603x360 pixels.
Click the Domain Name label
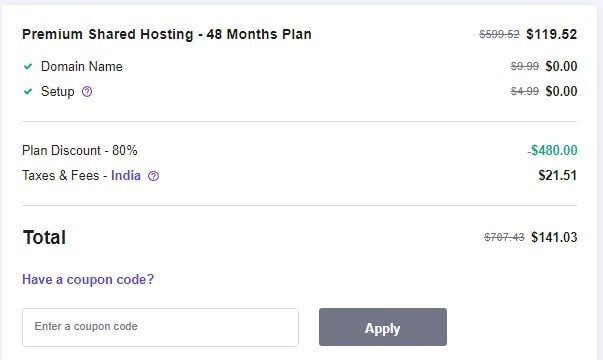coord(82,67)
